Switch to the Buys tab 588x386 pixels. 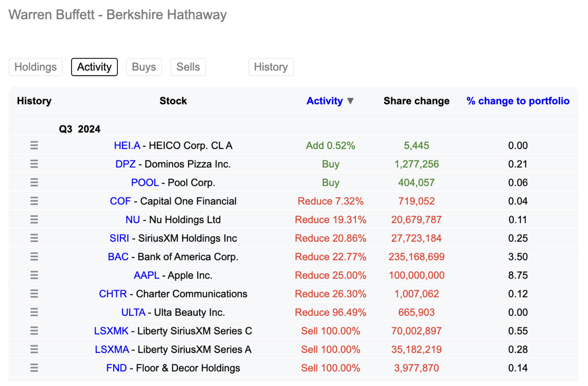144,67
